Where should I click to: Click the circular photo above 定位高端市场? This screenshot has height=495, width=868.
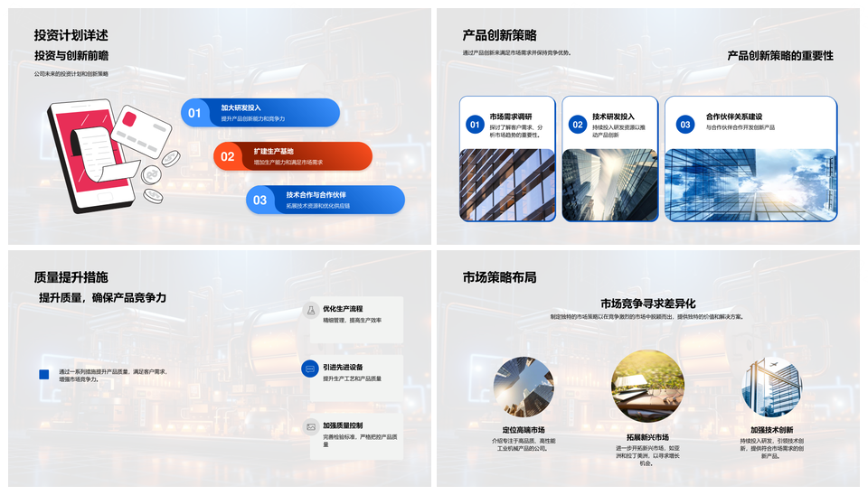click(524, 387)
